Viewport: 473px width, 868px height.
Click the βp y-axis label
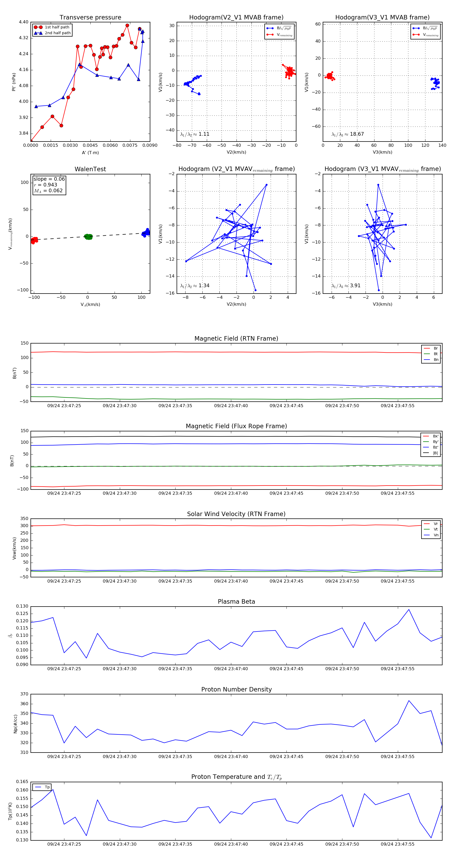[x=10, y=635]
